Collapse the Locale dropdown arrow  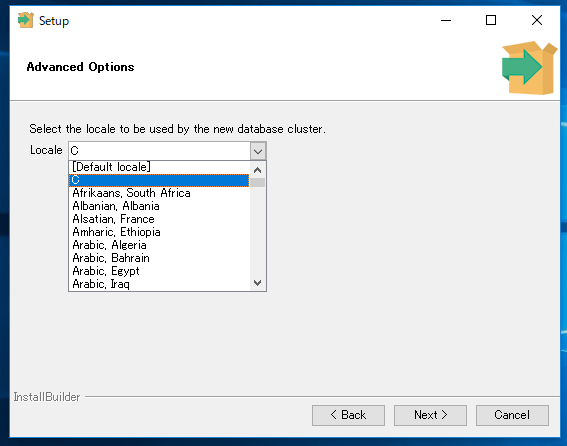tap(258, 151)
